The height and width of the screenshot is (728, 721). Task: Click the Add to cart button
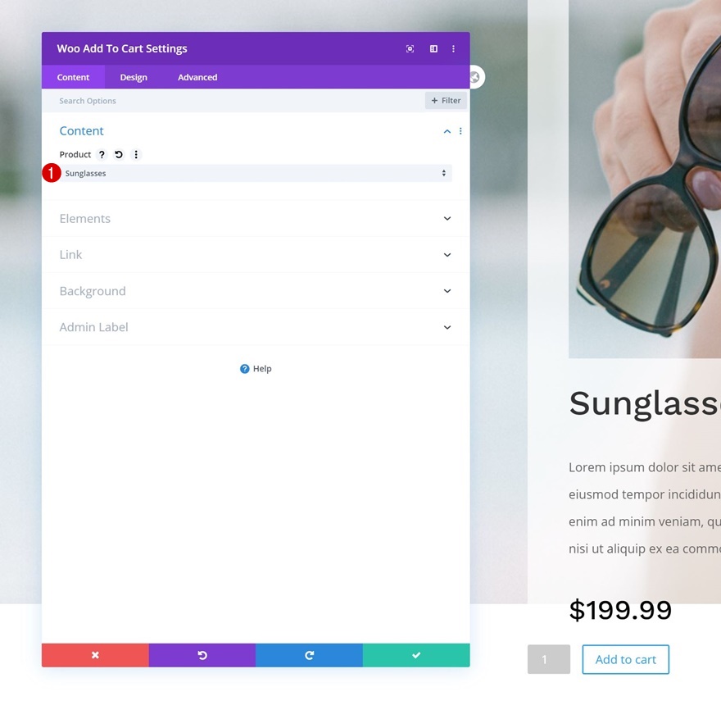[x=625, y=659]
